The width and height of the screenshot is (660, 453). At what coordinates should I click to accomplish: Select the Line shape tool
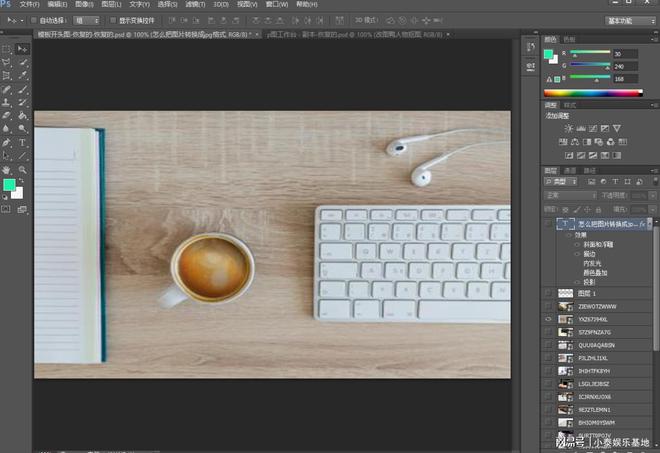tap(22, 156)
